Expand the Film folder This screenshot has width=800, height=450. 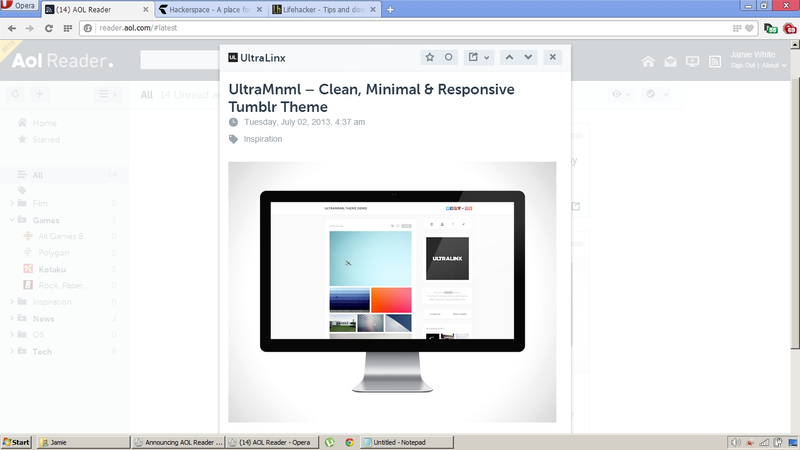(12, 203)
